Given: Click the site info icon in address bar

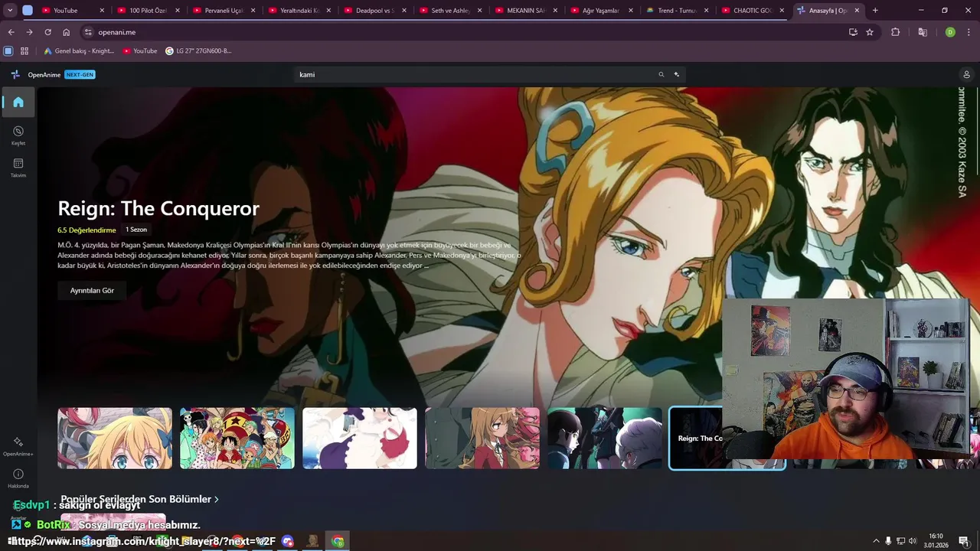Looking at the screenshot, I should click(x=88, y=32).
